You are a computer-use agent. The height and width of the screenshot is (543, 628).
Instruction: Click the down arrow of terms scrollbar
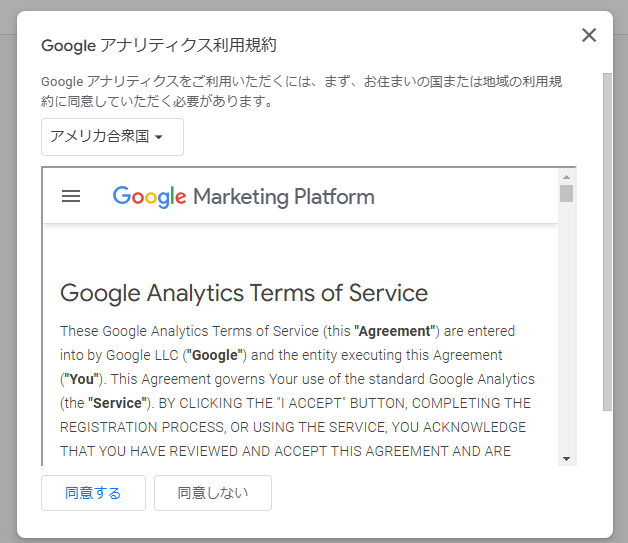(x=567, y=458)
